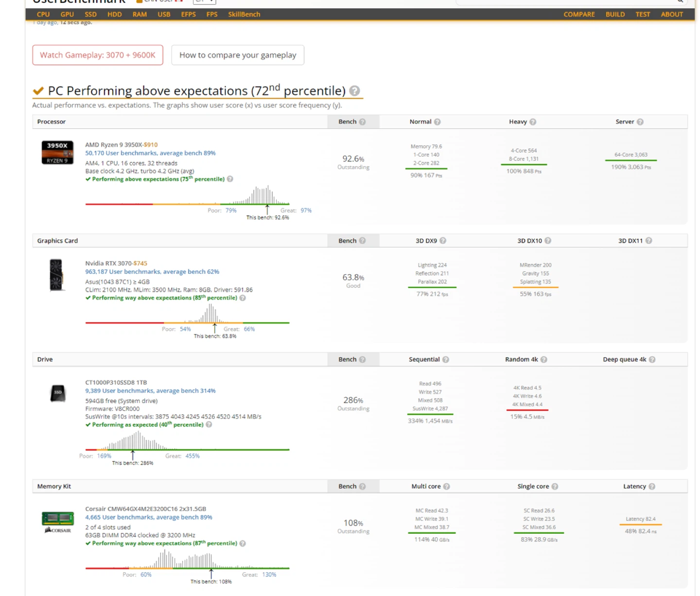Go to the GPU nav tab

coord(67,15)
